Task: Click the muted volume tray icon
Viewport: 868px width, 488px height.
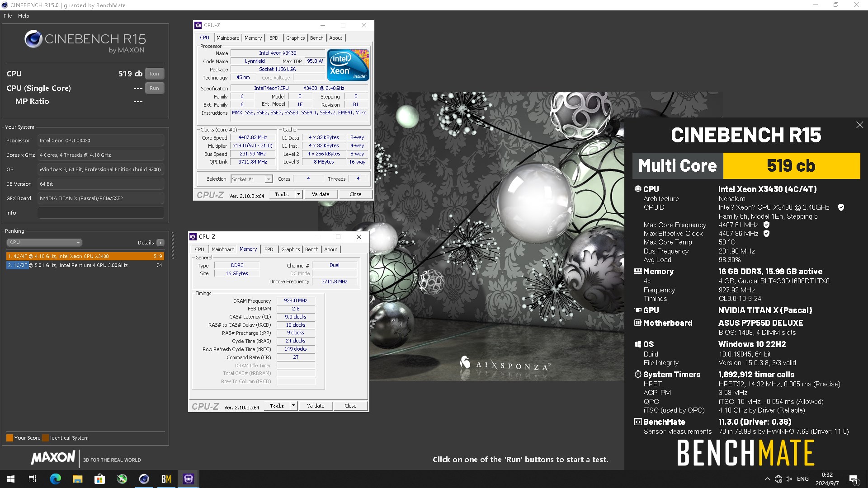Action: point(789,479)
